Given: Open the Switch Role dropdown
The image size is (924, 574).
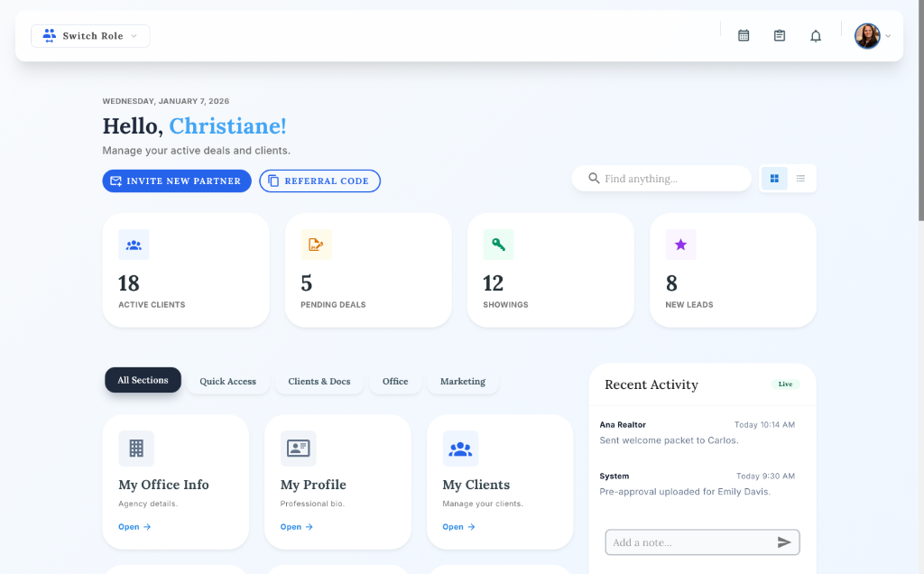Looking at the screenshot, I should tap(90, 36).
